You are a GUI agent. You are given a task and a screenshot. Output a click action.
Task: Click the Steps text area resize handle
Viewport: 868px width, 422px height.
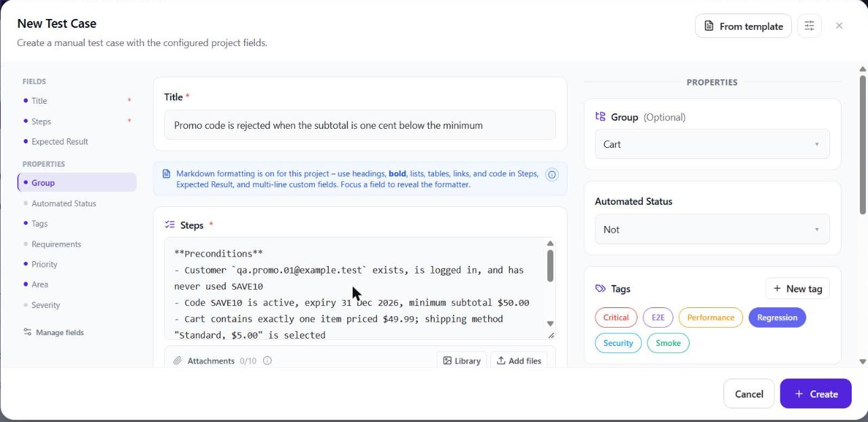[551, 335]
